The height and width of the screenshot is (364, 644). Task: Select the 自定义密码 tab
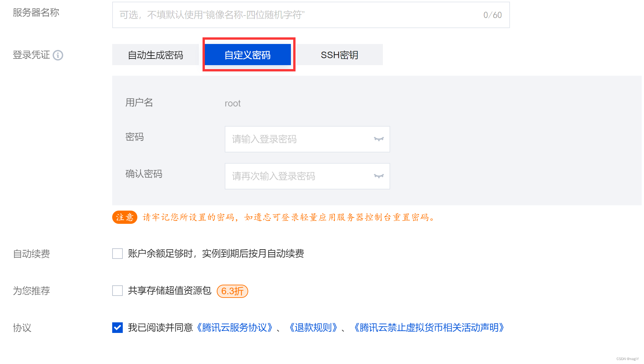point(248,55)
